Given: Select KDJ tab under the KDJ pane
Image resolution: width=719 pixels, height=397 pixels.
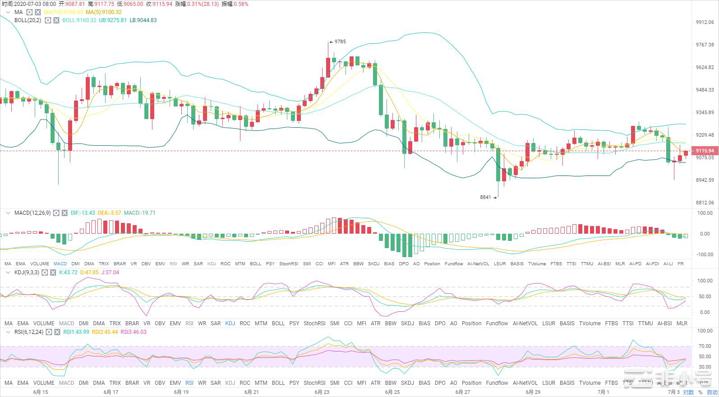Looking at the screenshot, I should 230,323.
